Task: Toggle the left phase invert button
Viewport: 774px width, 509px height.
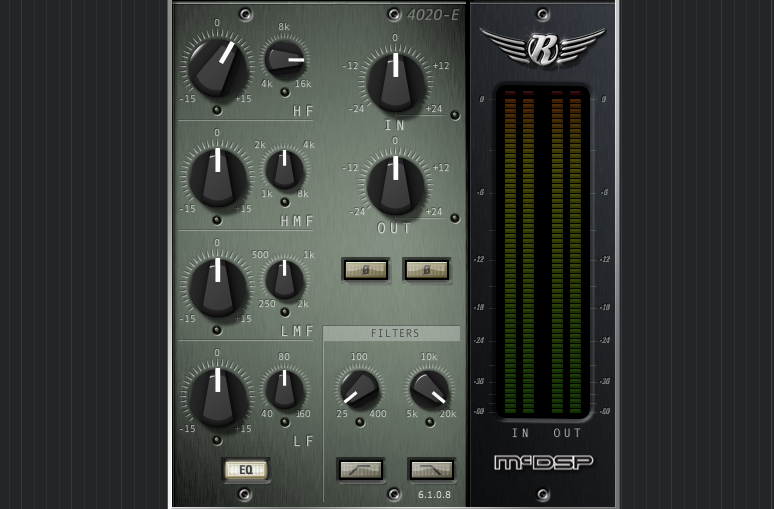Action: 365,269
